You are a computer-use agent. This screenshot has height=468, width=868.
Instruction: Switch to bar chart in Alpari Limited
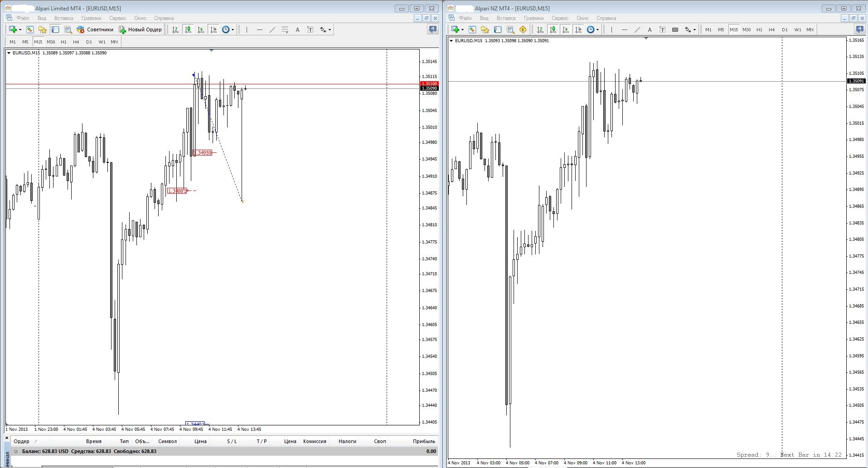pos(175,29)
